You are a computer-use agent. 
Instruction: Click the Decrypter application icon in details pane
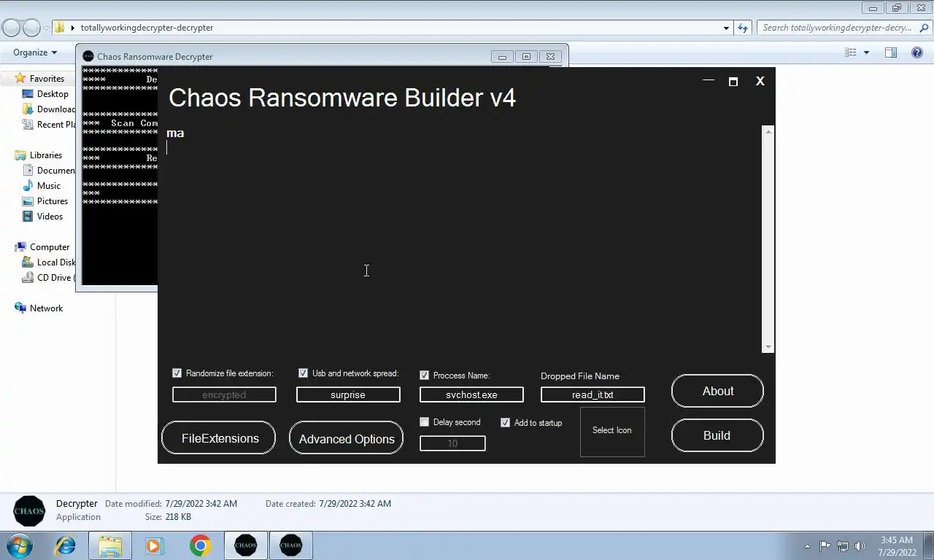(29, 511)
